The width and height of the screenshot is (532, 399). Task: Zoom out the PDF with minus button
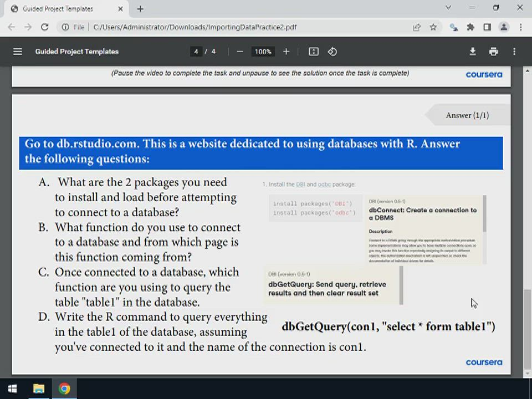click(x=240, y=52)
